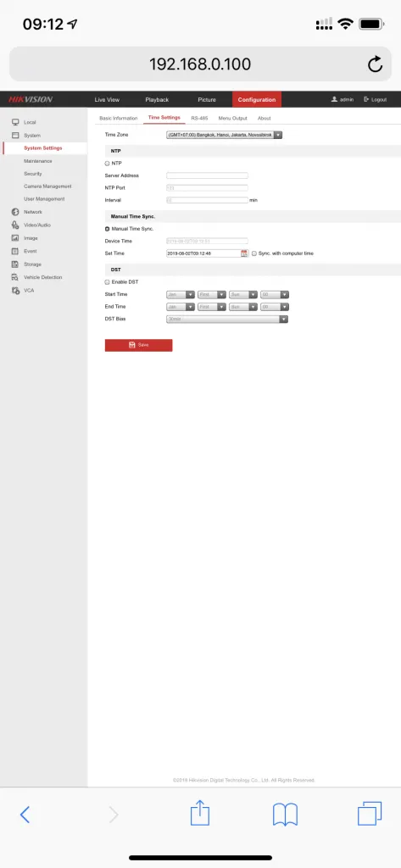401x868 pixels.
Task: Click the admin user icon
Action: (x=335, y=100)
